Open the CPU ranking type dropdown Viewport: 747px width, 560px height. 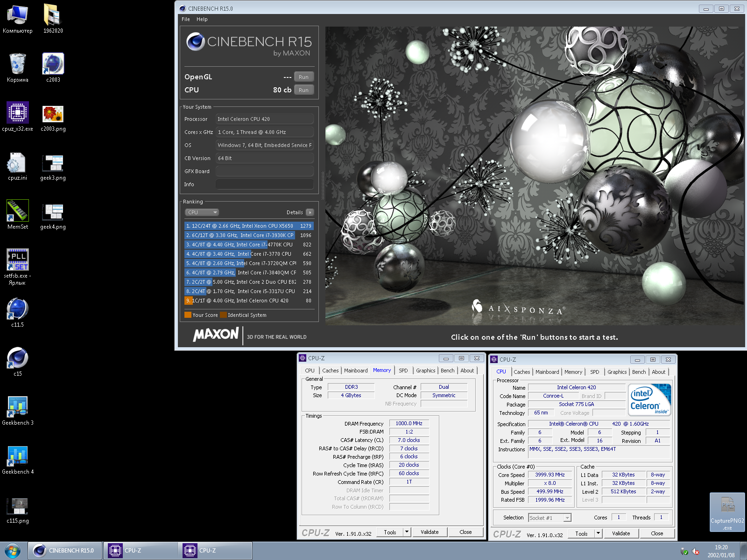(202, 212)
